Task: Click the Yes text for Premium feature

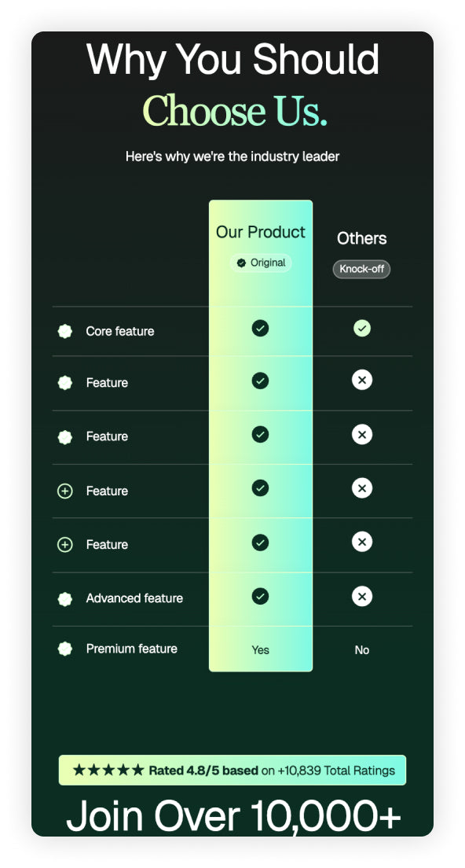Action: tap(261, 650)
